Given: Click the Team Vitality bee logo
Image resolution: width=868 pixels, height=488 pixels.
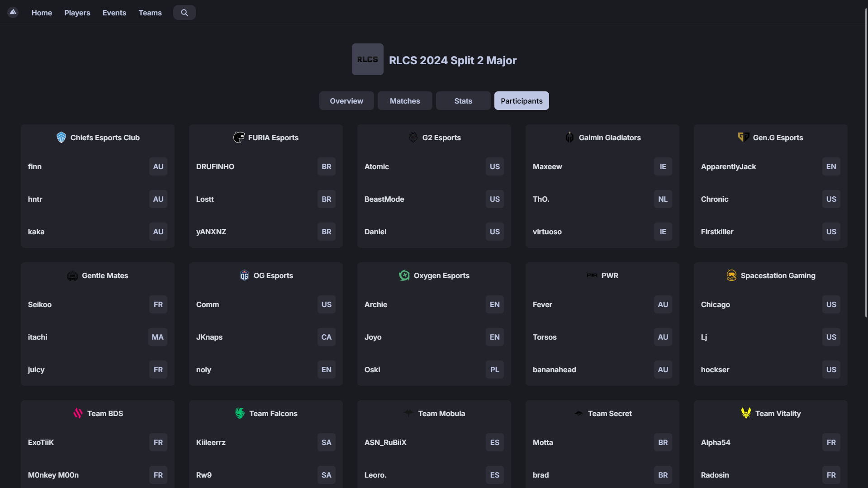Looking at the screenshot, I should pos(746,413).
